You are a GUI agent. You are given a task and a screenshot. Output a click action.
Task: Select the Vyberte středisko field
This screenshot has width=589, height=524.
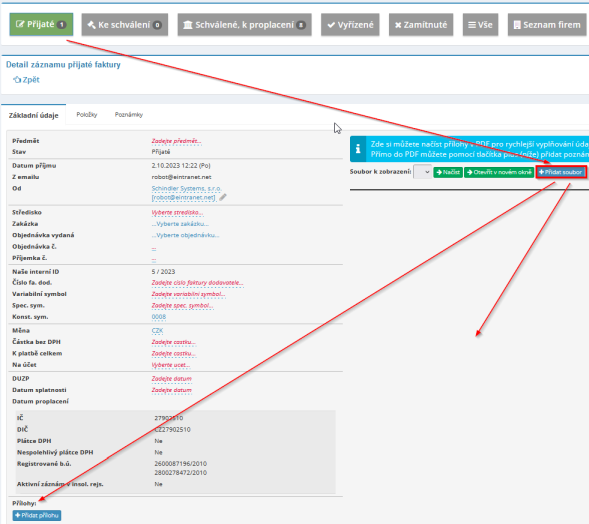pos(177,213)
